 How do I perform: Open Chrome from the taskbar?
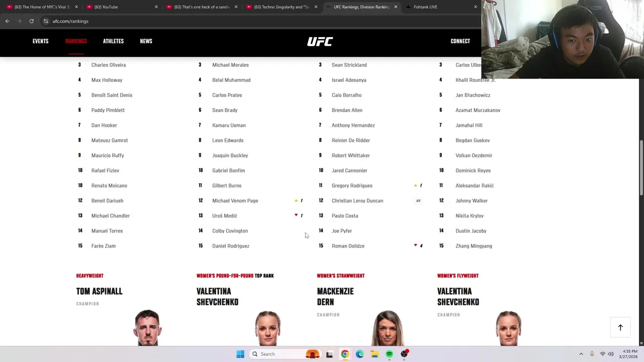click(345, 354)
